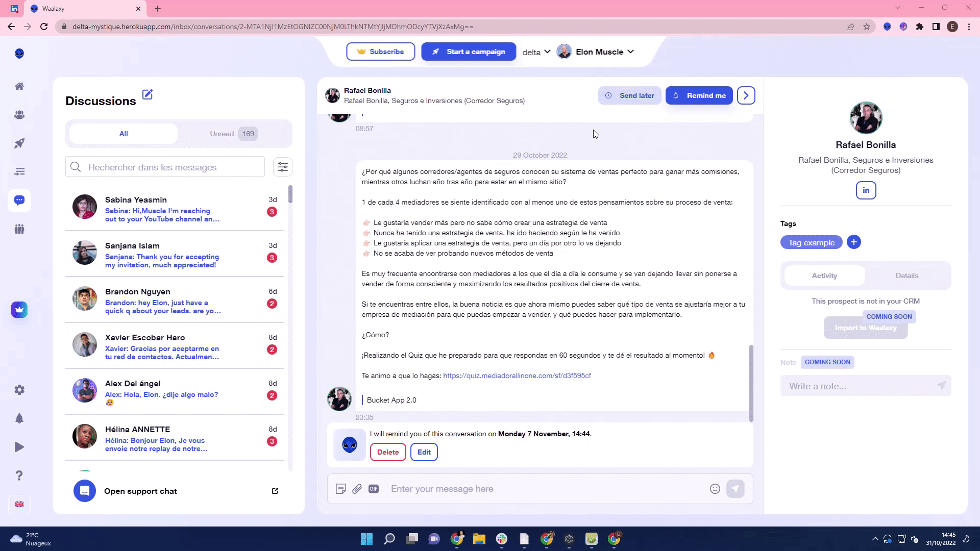Click the Remind me button

[699, 95]
